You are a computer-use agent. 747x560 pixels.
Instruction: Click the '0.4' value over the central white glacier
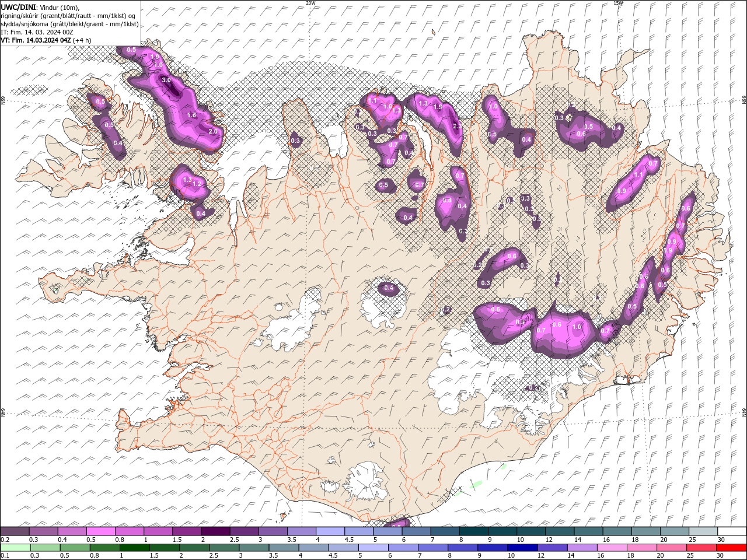[x=389, y=289]
